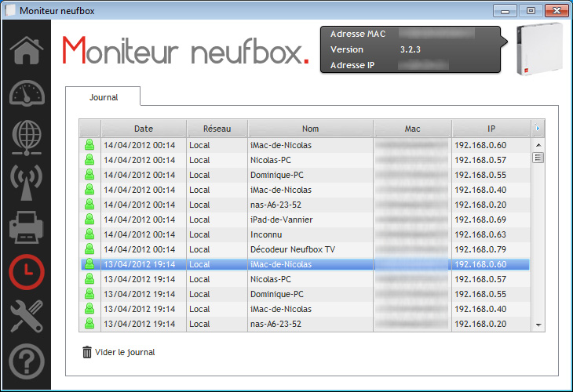Click the Réseau column header
This screenshot has height=392, width=573.
[x=217, y=129]
